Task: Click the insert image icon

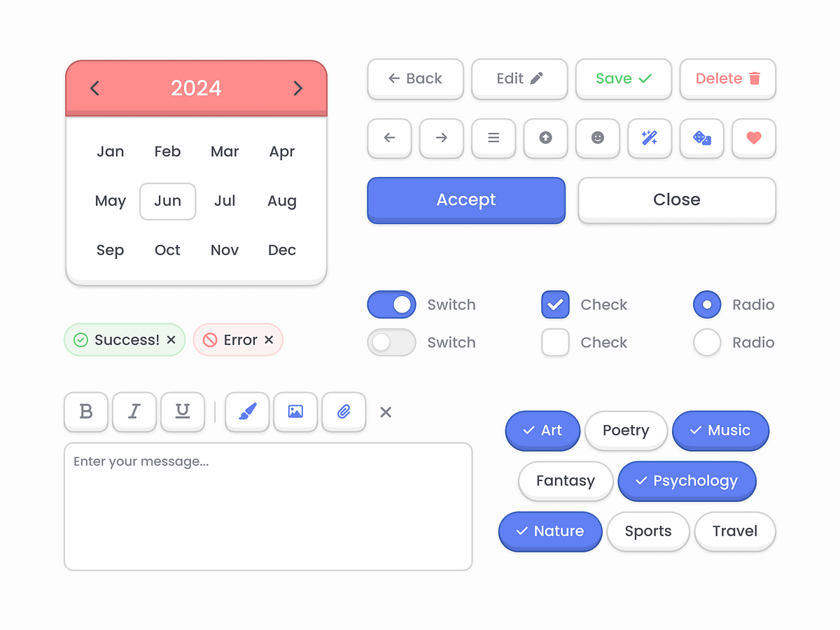Action: click(x=295, y=412)
